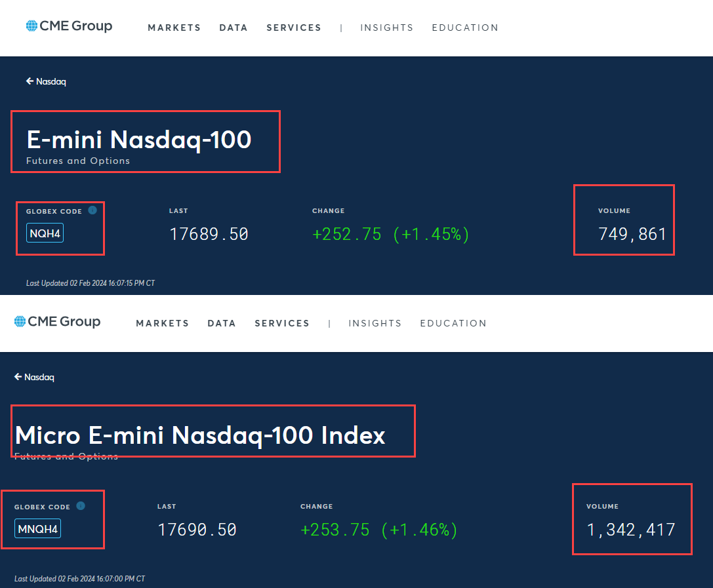Click the CHANGE label above +252.75
The height and width of the screenshot is (588, 713).
[x=329, y=211]
